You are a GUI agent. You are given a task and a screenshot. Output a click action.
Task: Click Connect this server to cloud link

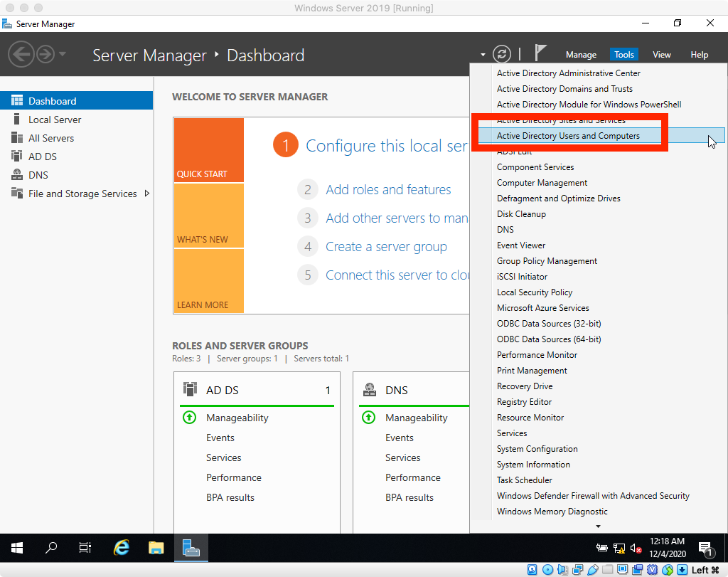tap(397, 275)
